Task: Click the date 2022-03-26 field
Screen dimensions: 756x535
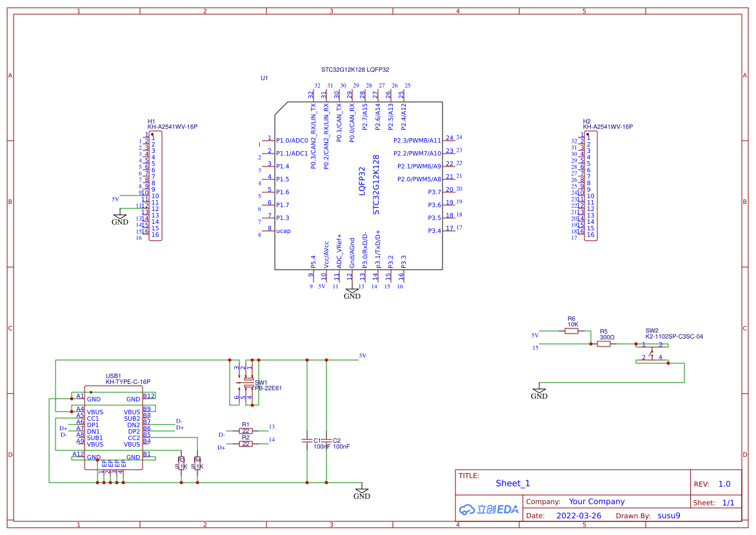Action: 578,516
